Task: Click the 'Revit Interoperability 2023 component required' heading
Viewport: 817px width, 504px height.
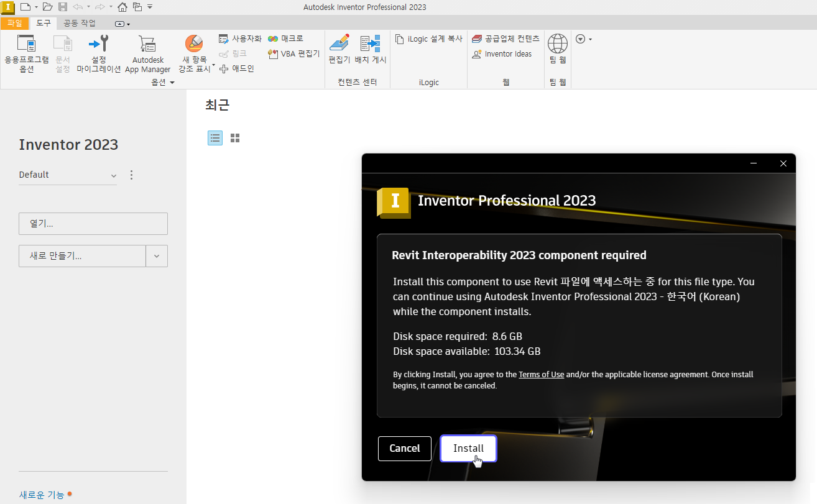Action: coord(519,255)
